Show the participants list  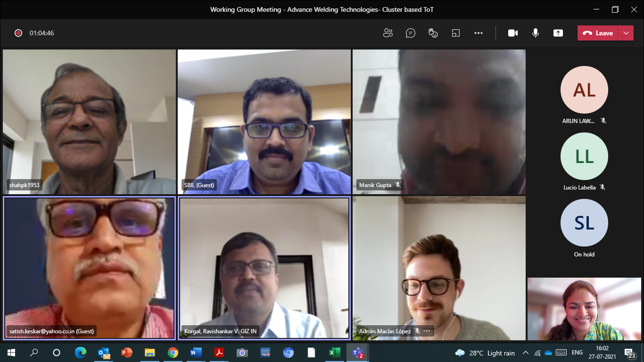388,33
